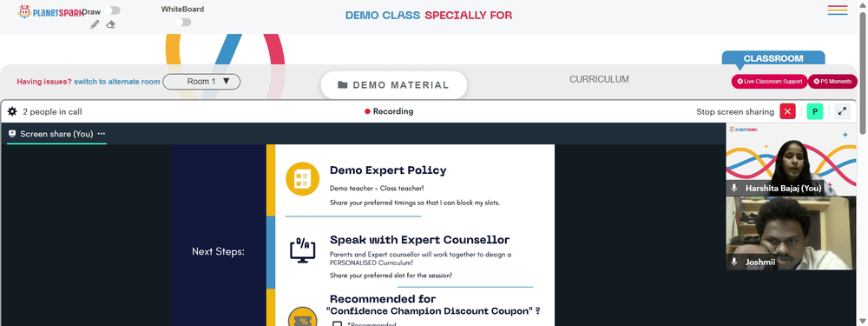
Task: Select the pencil draw tool
Action: [95, 24]
